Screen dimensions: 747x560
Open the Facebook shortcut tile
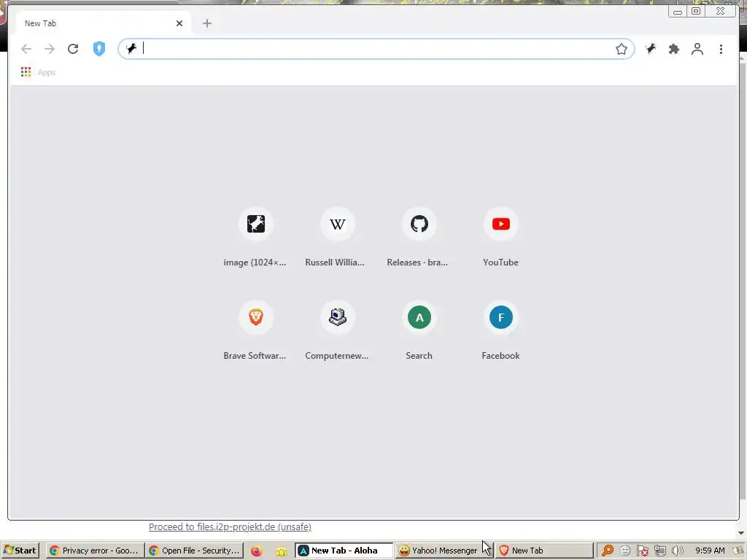pyautogui.click(x=500, y=330)
